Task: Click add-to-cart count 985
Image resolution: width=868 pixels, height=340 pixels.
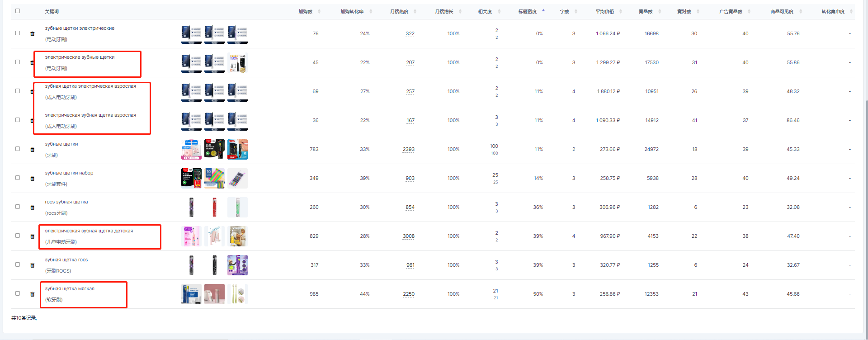Action: tap(314, 294)
